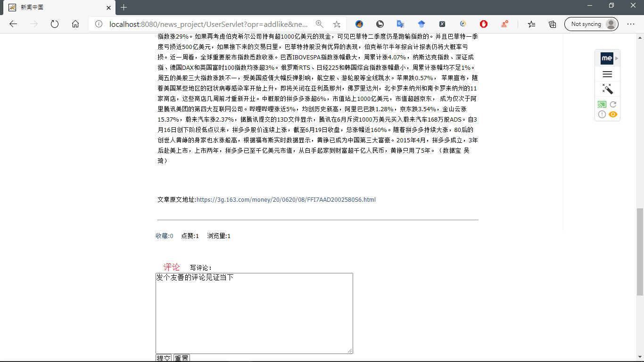Expand the side widget arrow next to 'me'

[617, 58]
